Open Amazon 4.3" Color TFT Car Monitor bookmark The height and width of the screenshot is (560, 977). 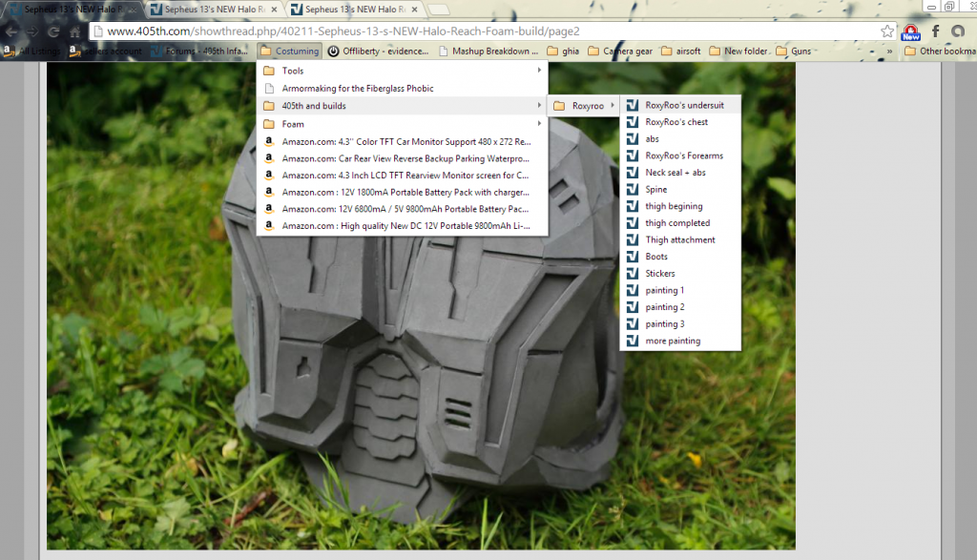coord(402,141)
